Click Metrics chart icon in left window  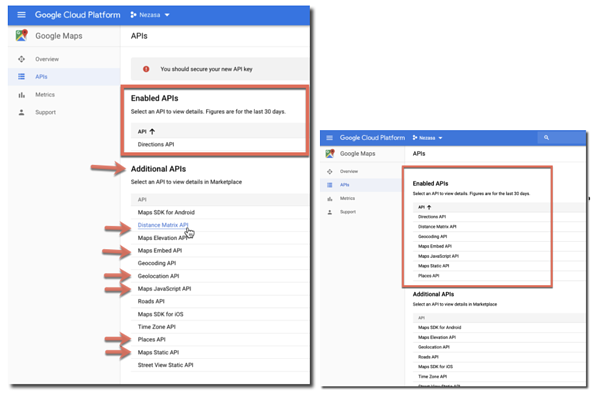click(21, 95)
